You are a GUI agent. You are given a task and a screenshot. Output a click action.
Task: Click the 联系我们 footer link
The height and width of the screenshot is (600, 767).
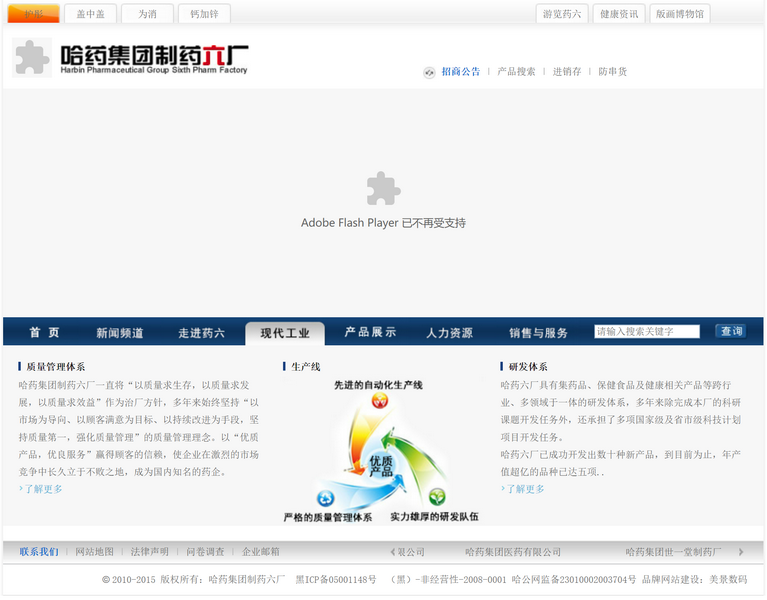(x=38, y=552)
